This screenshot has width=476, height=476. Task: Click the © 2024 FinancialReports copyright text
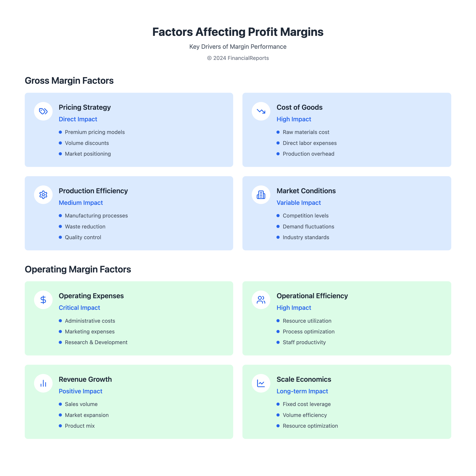tap(238, 58)
